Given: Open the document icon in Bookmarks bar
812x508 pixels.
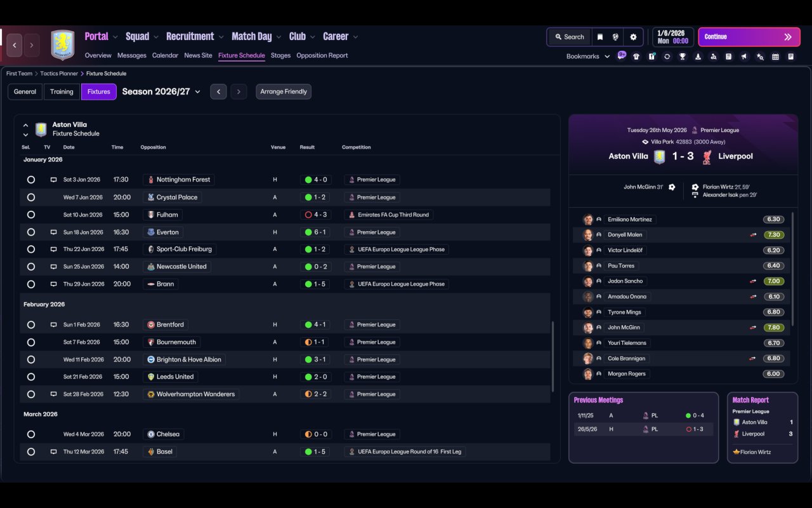Looking at the screenshot, I should point(729,57).
